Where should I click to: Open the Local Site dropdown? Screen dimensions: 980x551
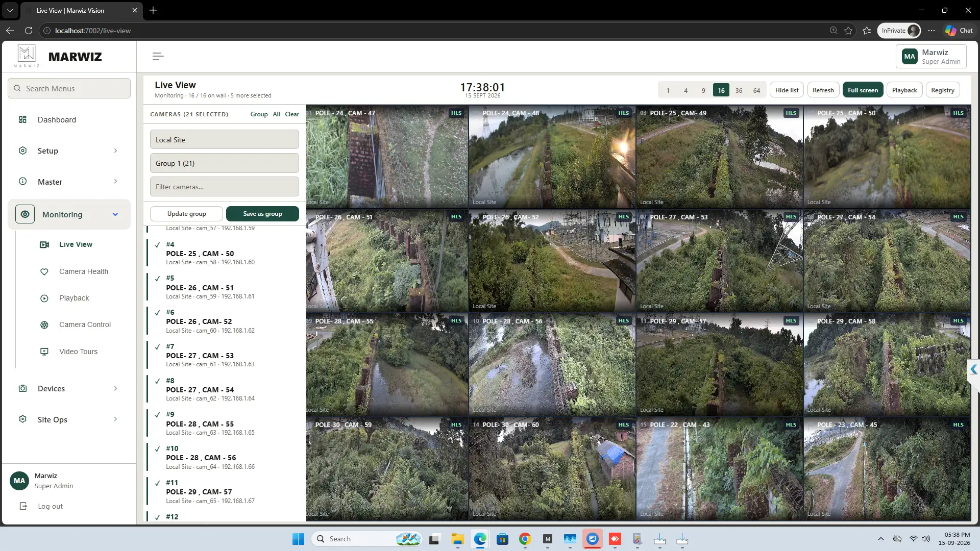tap(224, 139)
